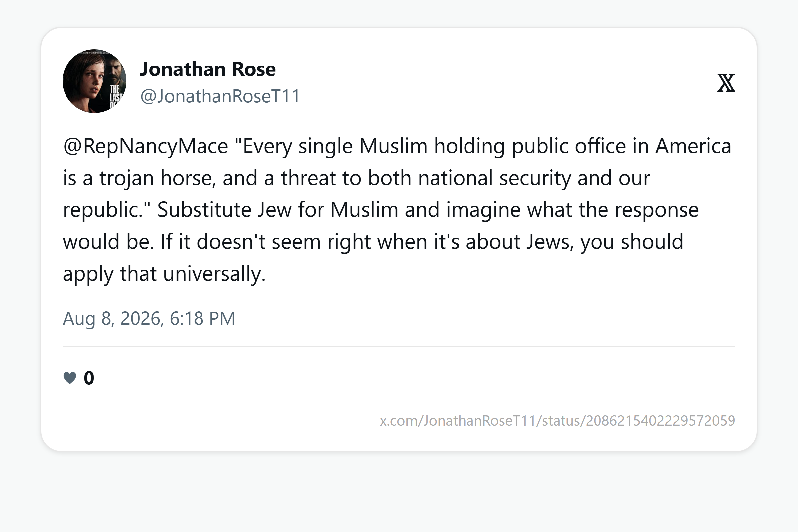Click the divider line above the like count
This screenshot has width=798, height=532.
399,346
